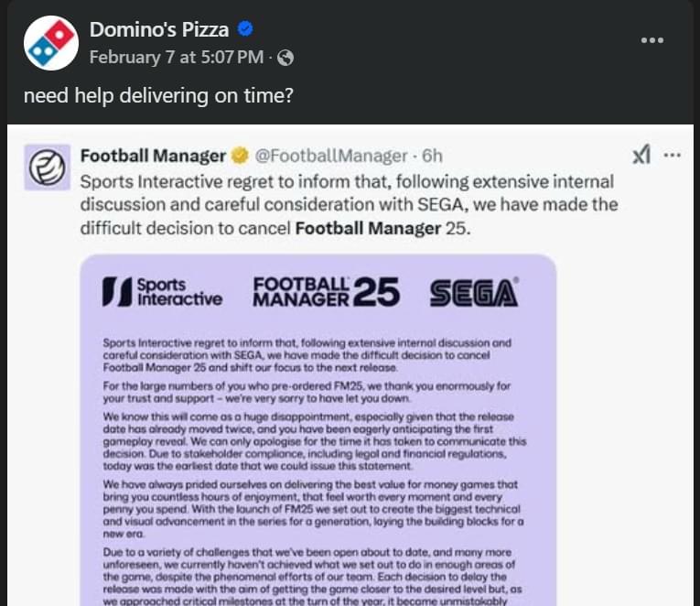Click the bold Football Manager text in the tweet
The width and height of the screenshot is (700, 606).
[x=369, y=228]
